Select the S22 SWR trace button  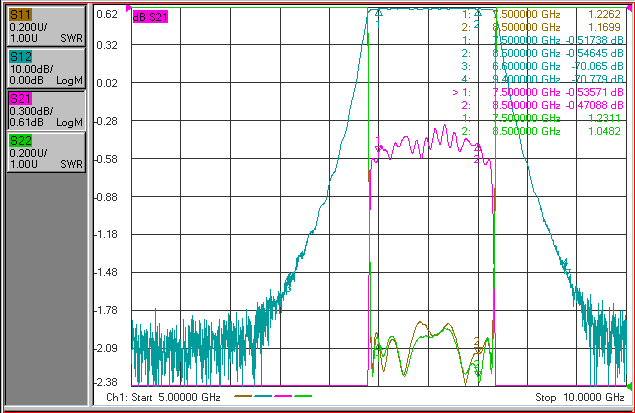pos(46,152)
